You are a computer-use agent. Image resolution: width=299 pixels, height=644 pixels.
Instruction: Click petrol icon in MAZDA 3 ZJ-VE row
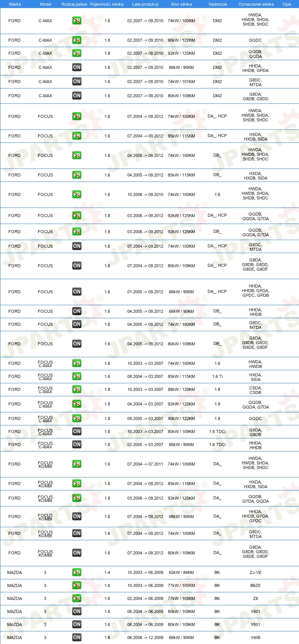click(x=77, y=572)
